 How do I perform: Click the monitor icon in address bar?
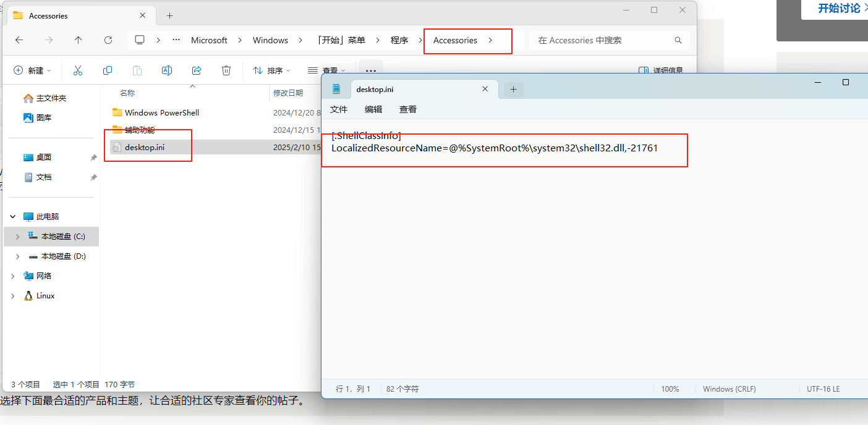(140, 40)
